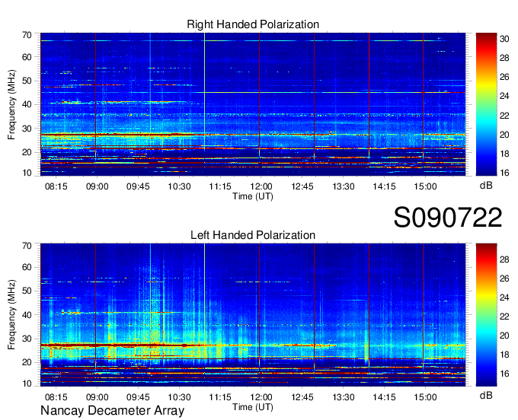This screenshot has width=518, height=420.
Task: Click the 40 MHz tick on Right Handed plot
Action: point(27,105)
